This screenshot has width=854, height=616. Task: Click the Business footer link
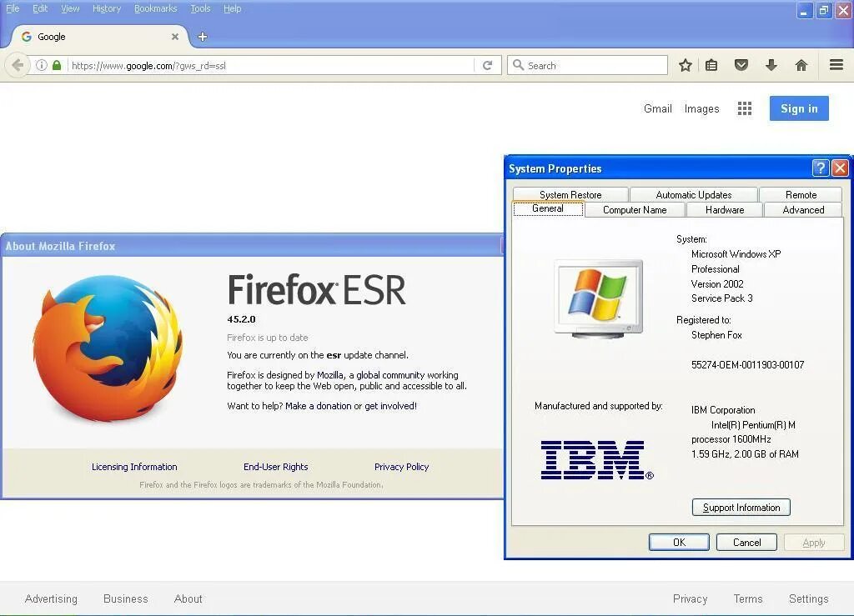[x=126, y=598]
